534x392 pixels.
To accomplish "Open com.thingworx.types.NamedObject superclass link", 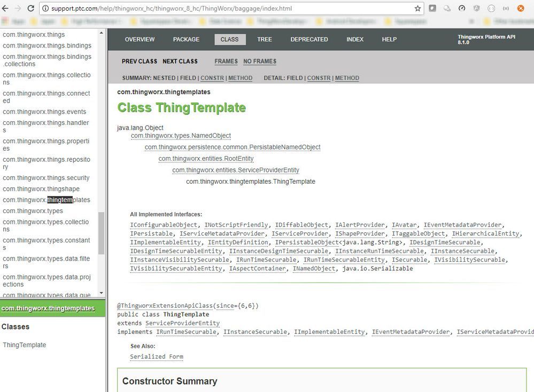I will coord(181,136).
